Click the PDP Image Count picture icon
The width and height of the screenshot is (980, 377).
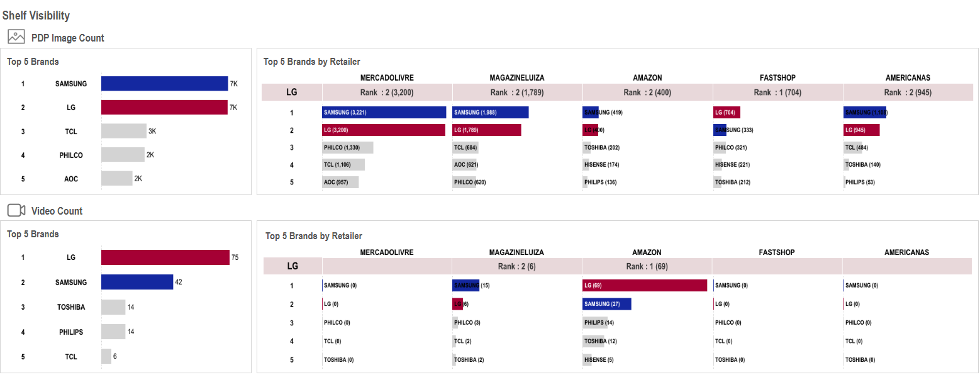click(x=16, y=37)
